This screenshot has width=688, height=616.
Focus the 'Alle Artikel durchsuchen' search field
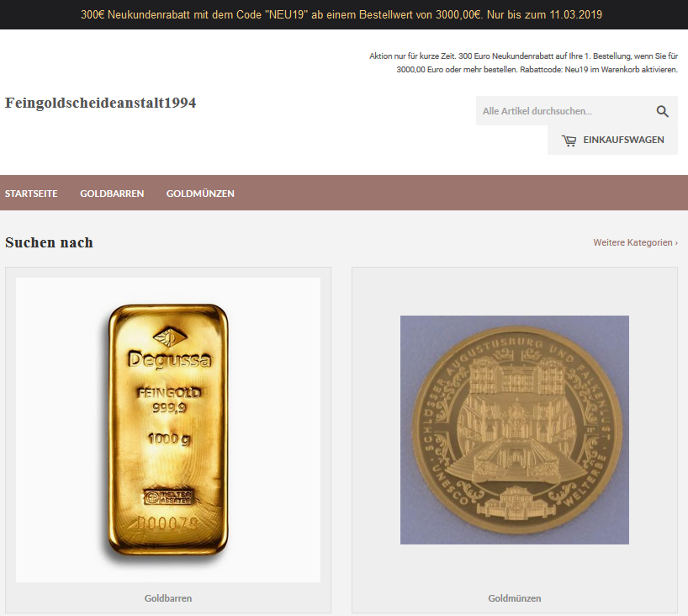coord(562,111)
